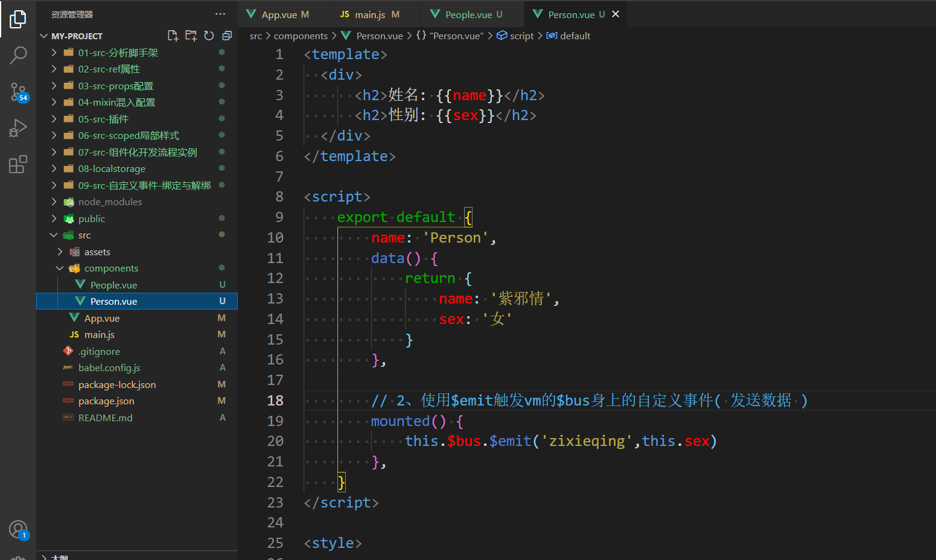The height and width of the screenshot is (560, 936).
Task: Open the Run and Debug view
Action: pyautogui.click(x=18, y=128)
